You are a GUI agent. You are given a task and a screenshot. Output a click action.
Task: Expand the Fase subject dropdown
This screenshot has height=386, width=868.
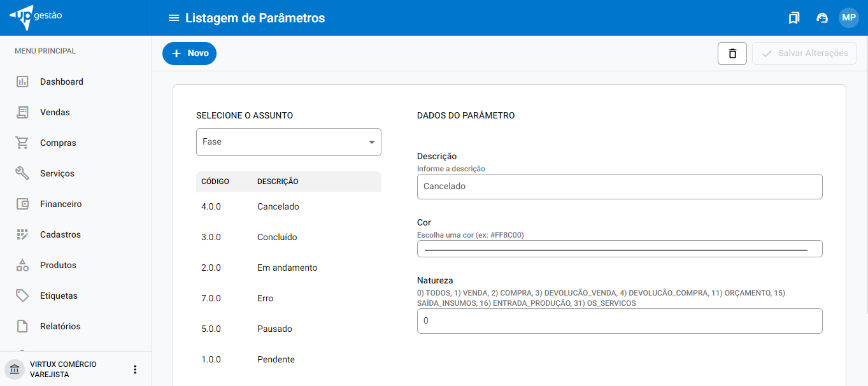(288, 142)
